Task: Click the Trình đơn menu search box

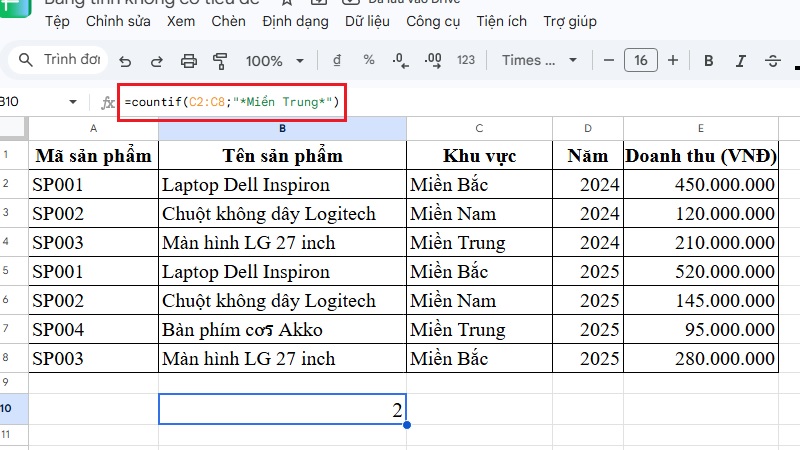Action: click(x=58, y=60)
